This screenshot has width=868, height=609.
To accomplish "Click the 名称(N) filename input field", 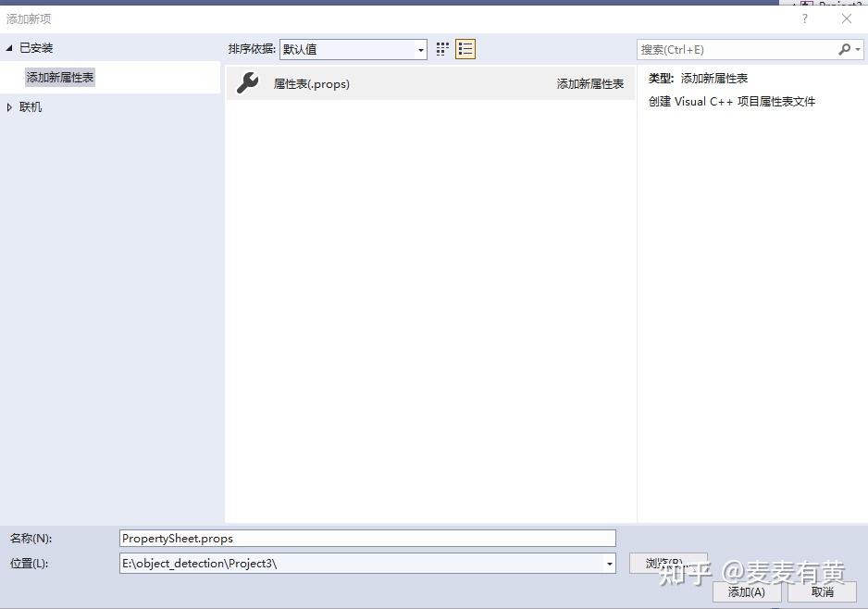I will [367, 538].
